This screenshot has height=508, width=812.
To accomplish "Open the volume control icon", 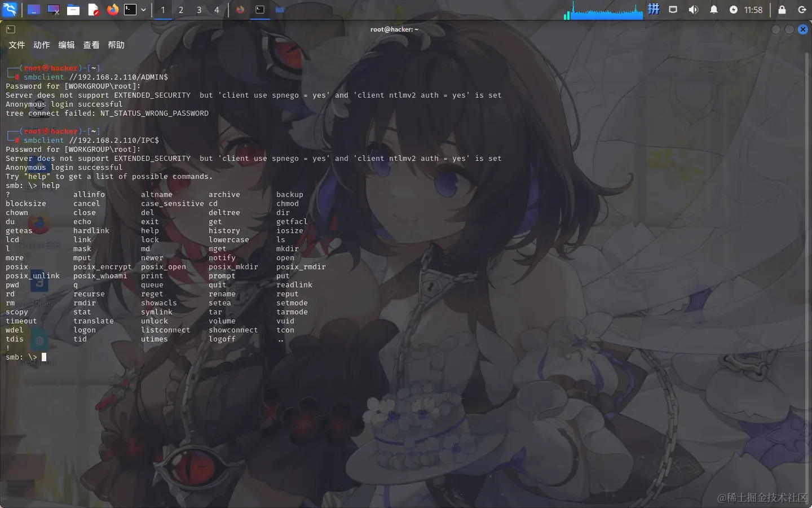I will coord(694,10).
